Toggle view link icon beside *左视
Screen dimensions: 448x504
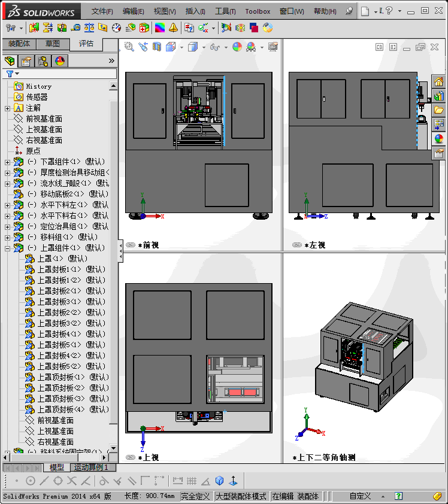(297, 245)
